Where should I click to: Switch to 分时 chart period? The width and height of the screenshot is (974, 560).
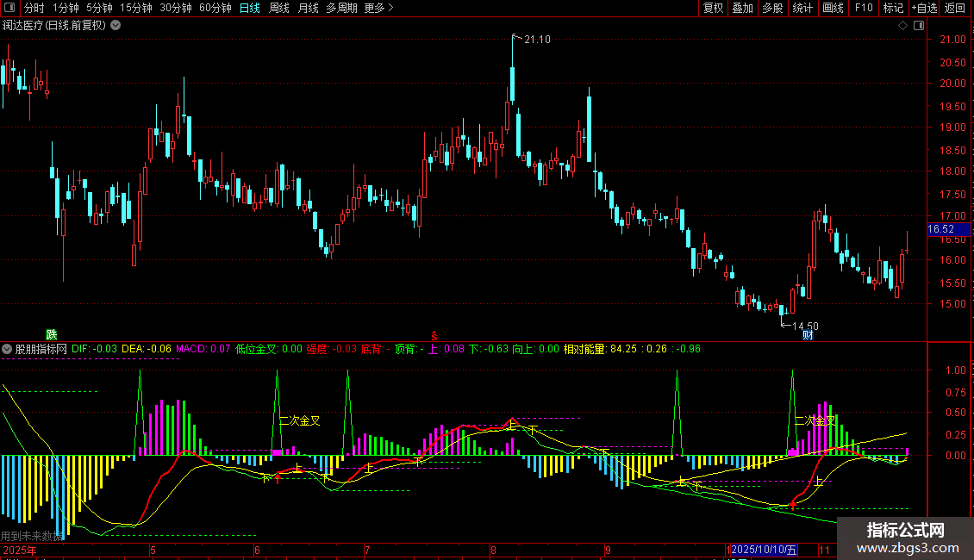34,8
